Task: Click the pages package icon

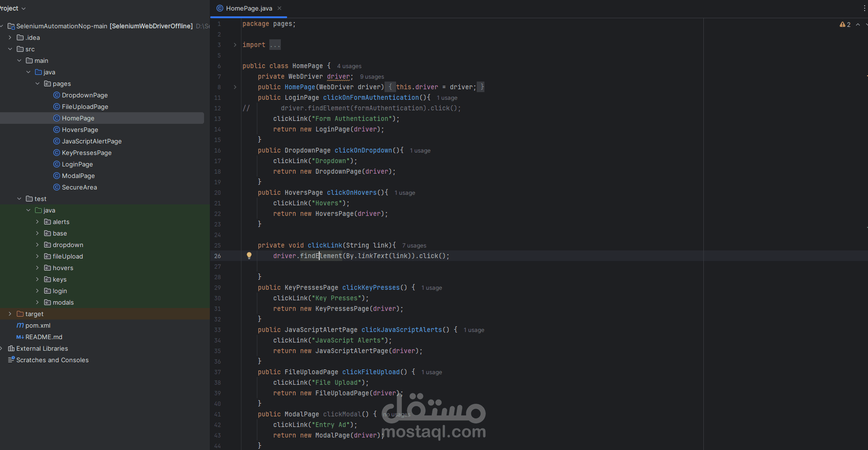Action: point(48,83)
